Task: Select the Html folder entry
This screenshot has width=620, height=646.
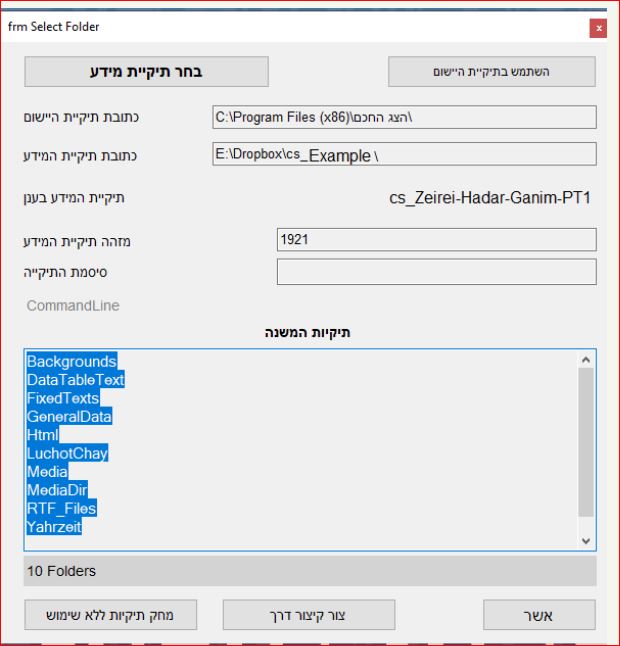Action: coord(43,435)
